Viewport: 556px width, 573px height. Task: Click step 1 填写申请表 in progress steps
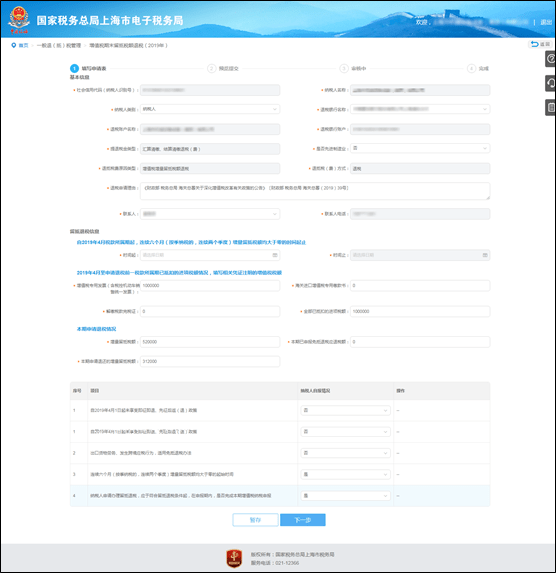tap(88, 68)
